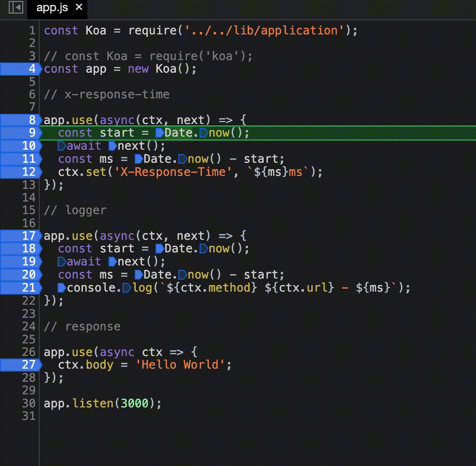Click 'set' method on line 12
The image size is (476, 466).
click(96, 172)
